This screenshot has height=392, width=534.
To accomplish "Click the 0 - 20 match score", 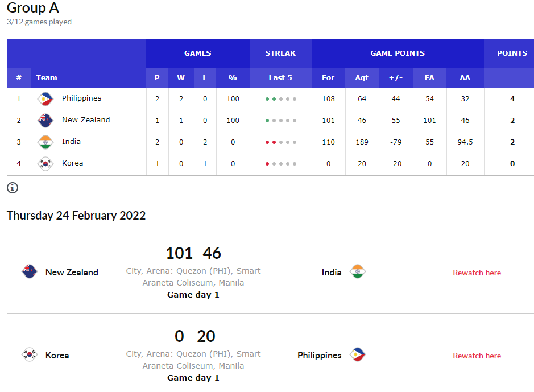I will pyautogui.click(x=195, y=336).
